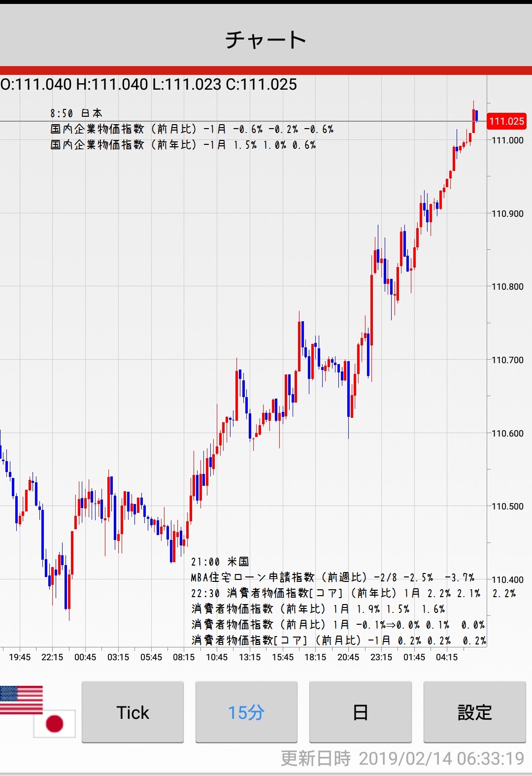The width and height of the screenshot is (532, 776).
Task: Tap the 21:00 米国 event heading
Action: point(220,562)
